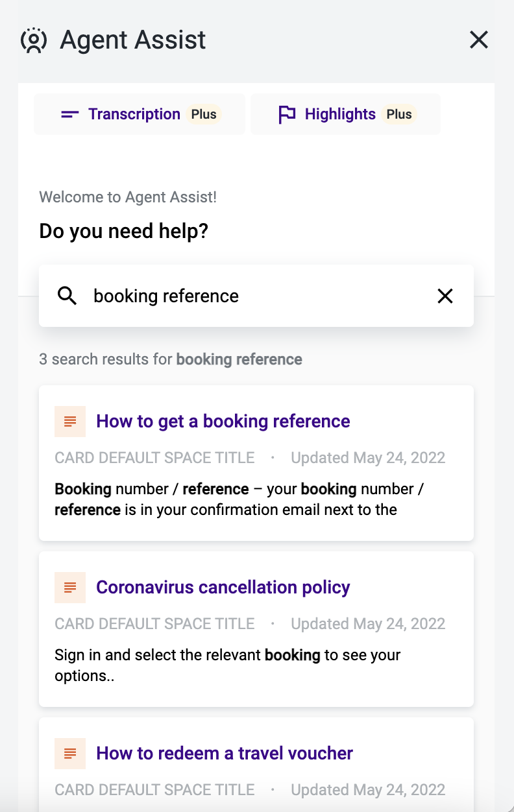Click the Plus badge next to Transcription
The image size is (514, 812).
(x=204, y=113)
